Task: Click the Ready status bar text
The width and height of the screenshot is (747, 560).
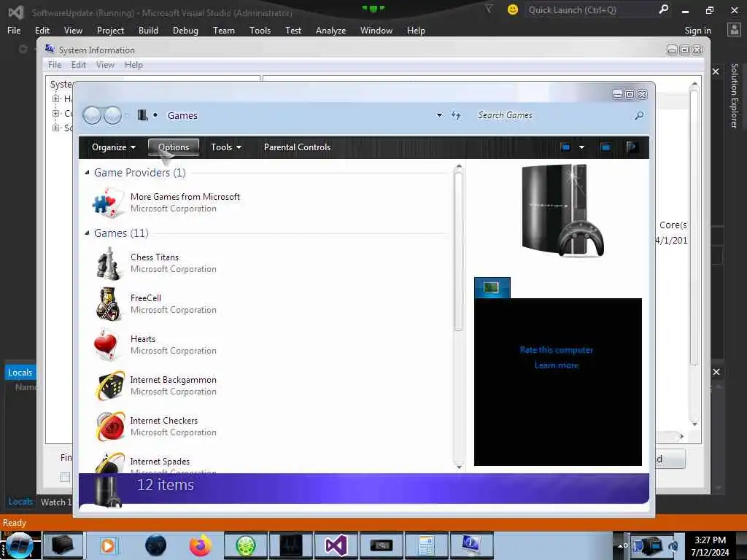Action: 15,522
